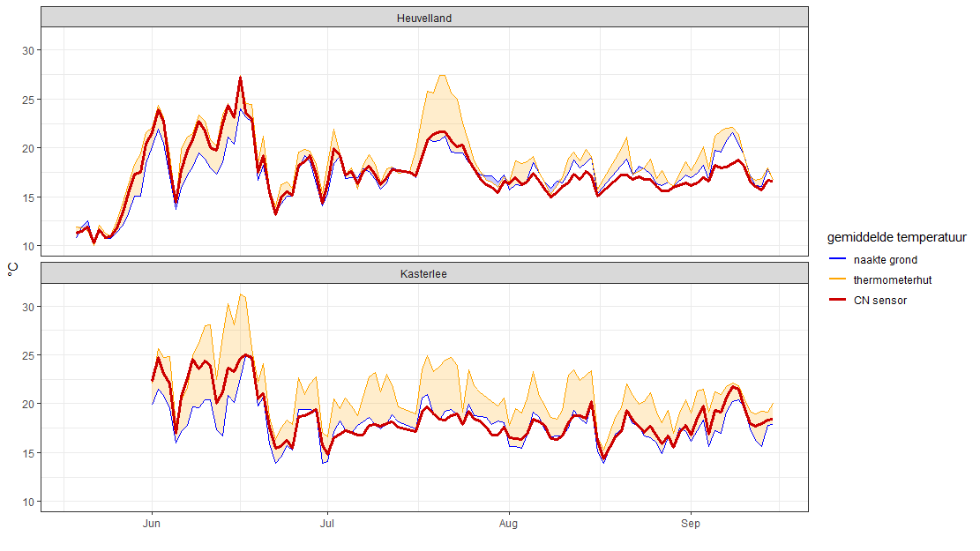Click the red CN sensor legend line
The height and width of the screenshot is (551, 980).
tap(838, 301)
